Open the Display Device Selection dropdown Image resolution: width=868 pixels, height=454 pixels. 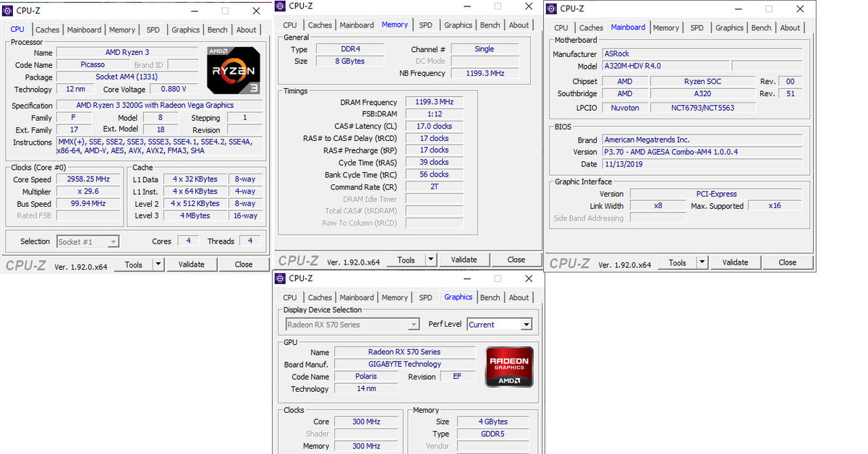pyautogui.click(x=413, y=325)
